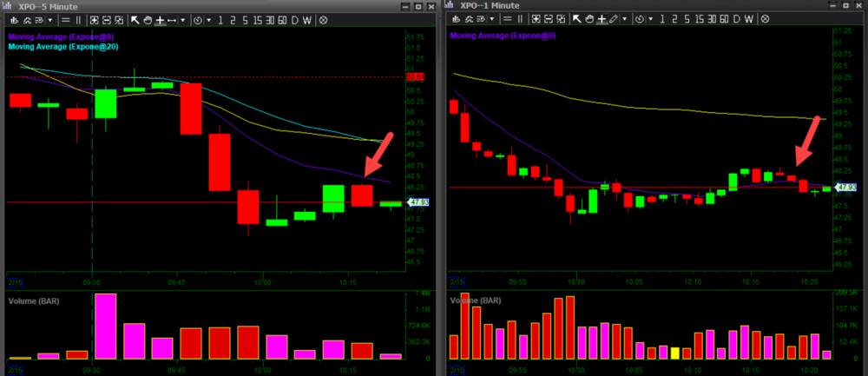This screenshot has width=868, height=376.
Task: Pick the crosshair tool in the 1 Minute chart
Action: point(601,19)
